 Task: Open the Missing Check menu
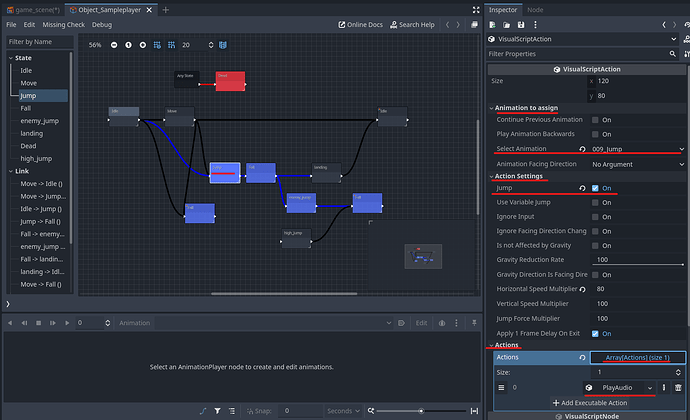click(x=63, y=24)
